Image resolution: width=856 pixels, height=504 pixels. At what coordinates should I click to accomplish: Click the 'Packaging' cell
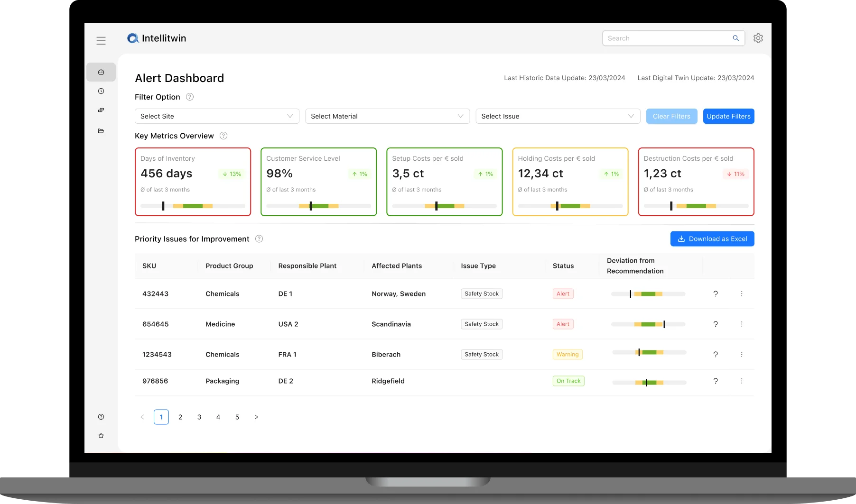(222, 381)
